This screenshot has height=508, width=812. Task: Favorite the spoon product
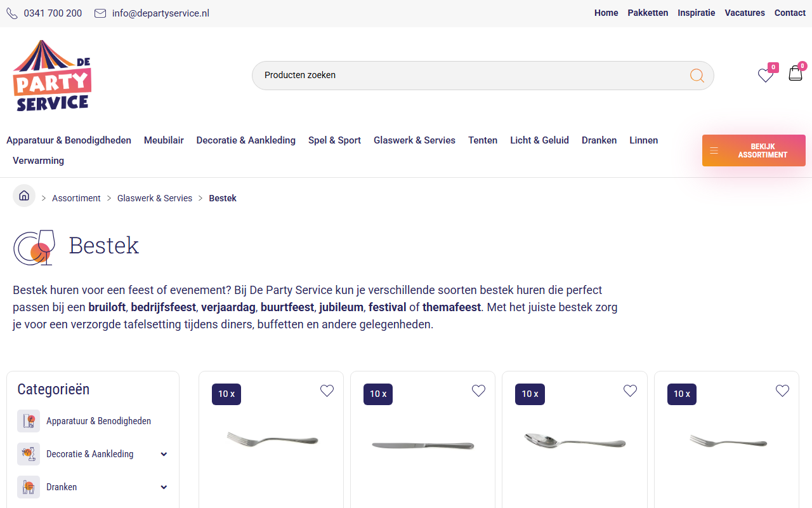(630, 391)
